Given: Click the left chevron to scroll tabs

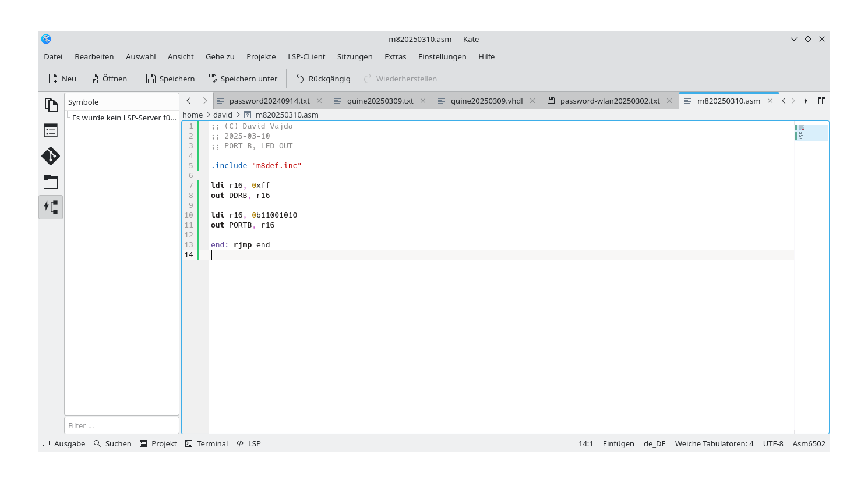Looking at the screenshot, I should (x=188, y=100).
